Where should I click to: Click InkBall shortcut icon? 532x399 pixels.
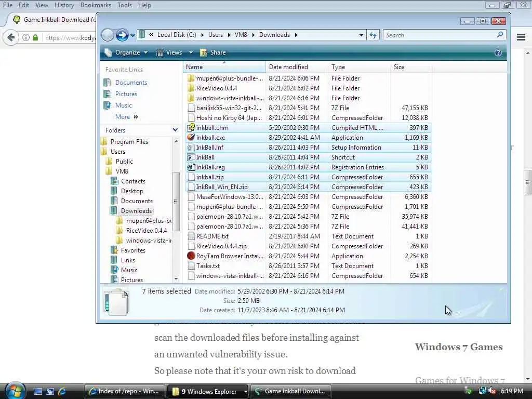(191, 157)
